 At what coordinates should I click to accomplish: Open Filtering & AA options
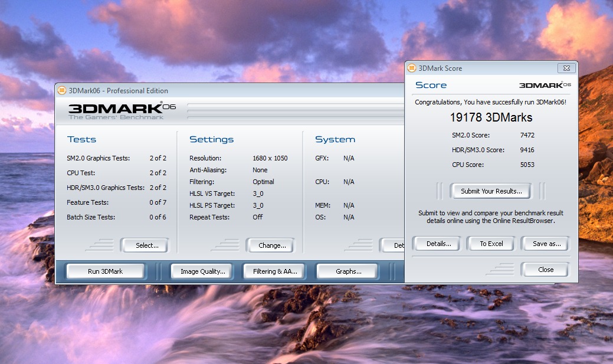point(275,271)
